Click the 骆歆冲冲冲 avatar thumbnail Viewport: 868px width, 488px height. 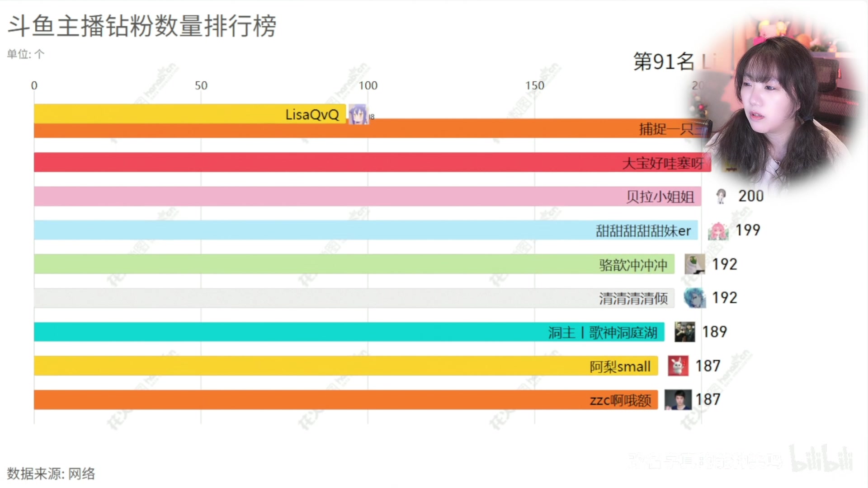(694, 264)
